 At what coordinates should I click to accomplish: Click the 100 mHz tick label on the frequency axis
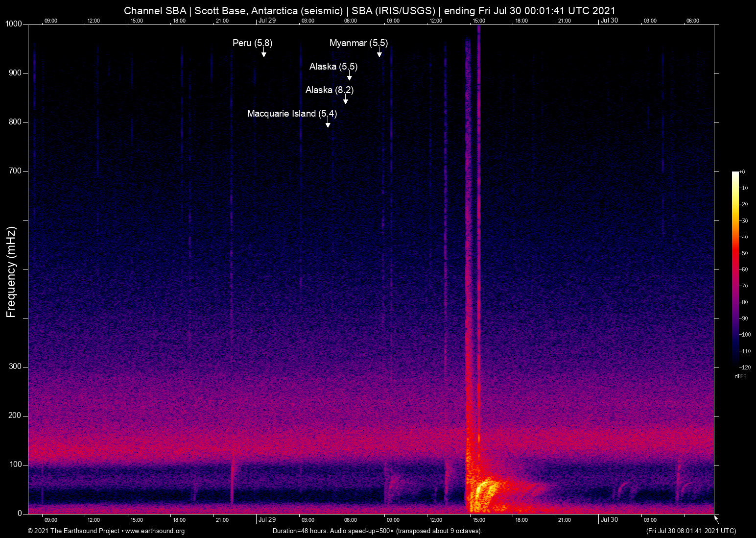15,465
